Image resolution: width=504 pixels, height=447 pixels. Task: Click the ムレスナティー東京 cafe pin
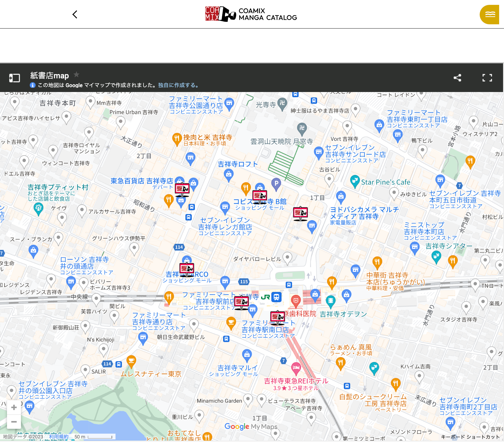point(131,362)
